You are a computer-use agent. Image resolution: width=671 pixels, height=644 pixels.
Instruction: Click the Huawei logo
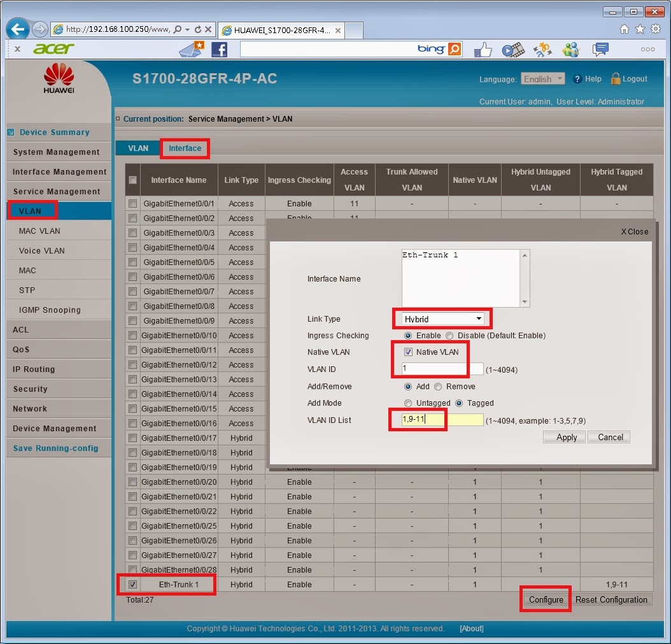point(59,78)
